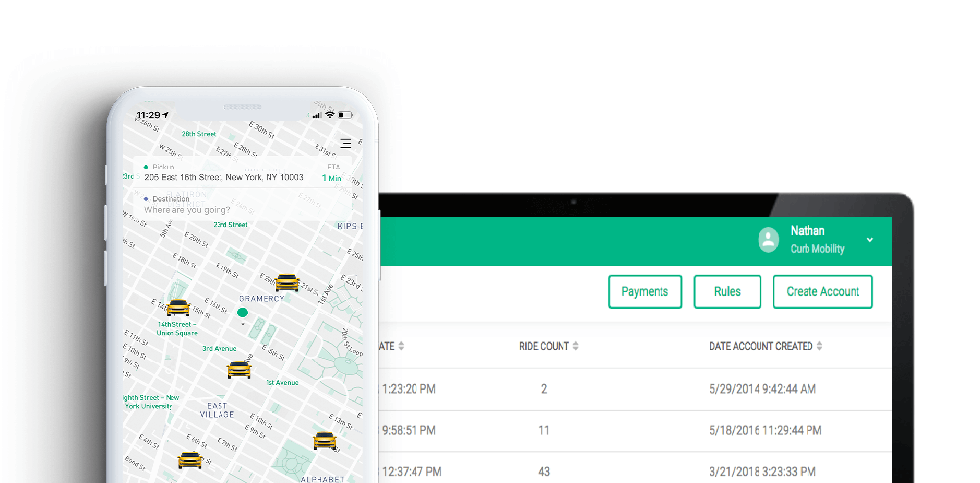The image size is (980, 483).
Task: Tap the Gramercy neighborhood label on map
Action: [262, 299]
